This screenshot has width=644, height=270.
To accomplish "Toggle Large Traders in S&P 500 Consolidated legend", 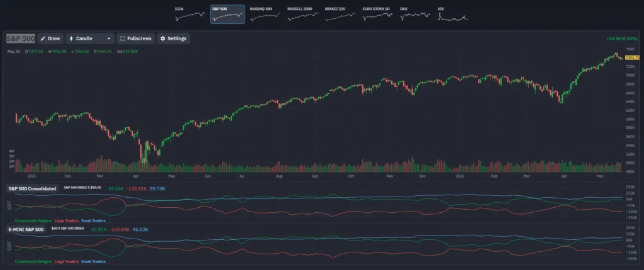I will 67,221.
